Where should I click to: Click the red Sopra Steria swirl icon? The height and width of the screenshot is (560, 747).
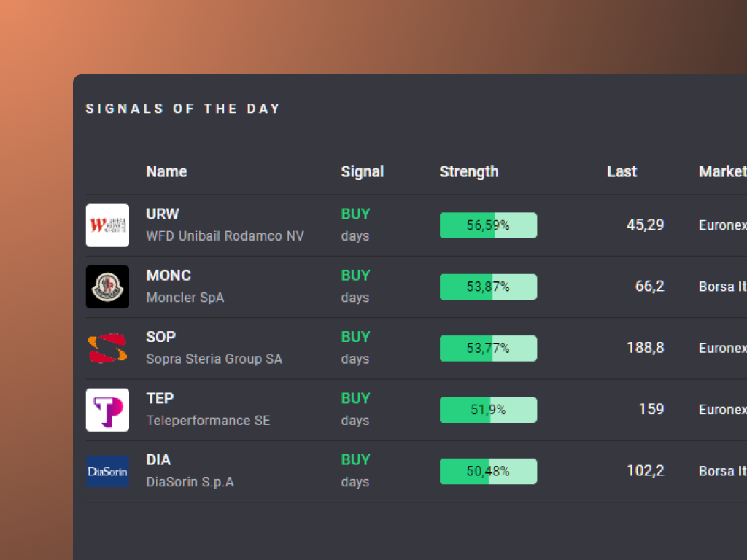click(107, 348)
